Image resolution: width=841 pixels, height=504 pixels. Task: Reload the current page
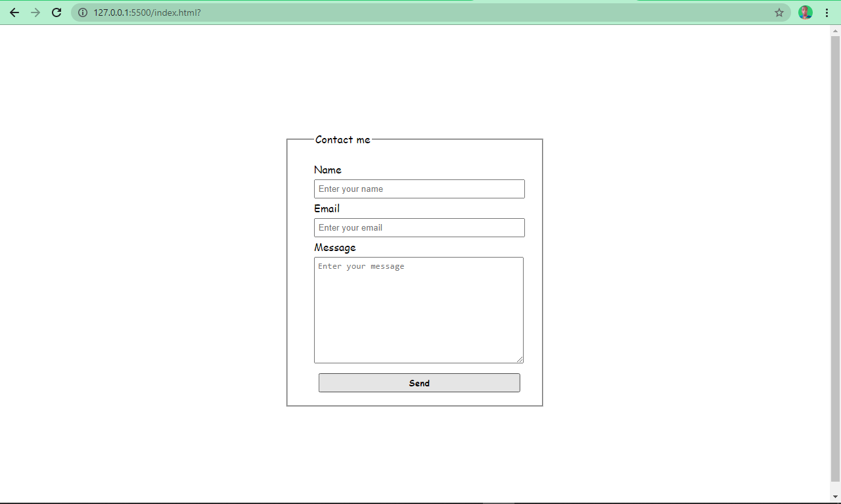(x=57, y=12)
